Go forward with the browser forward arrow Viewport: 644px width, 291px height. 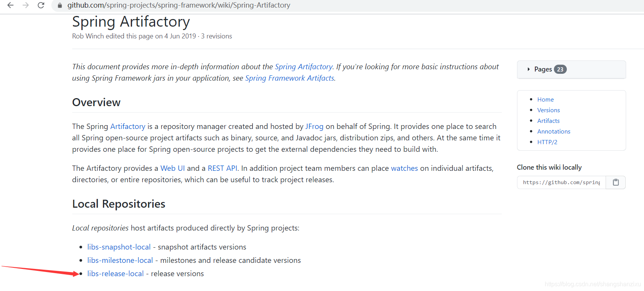tap(25, 5)
